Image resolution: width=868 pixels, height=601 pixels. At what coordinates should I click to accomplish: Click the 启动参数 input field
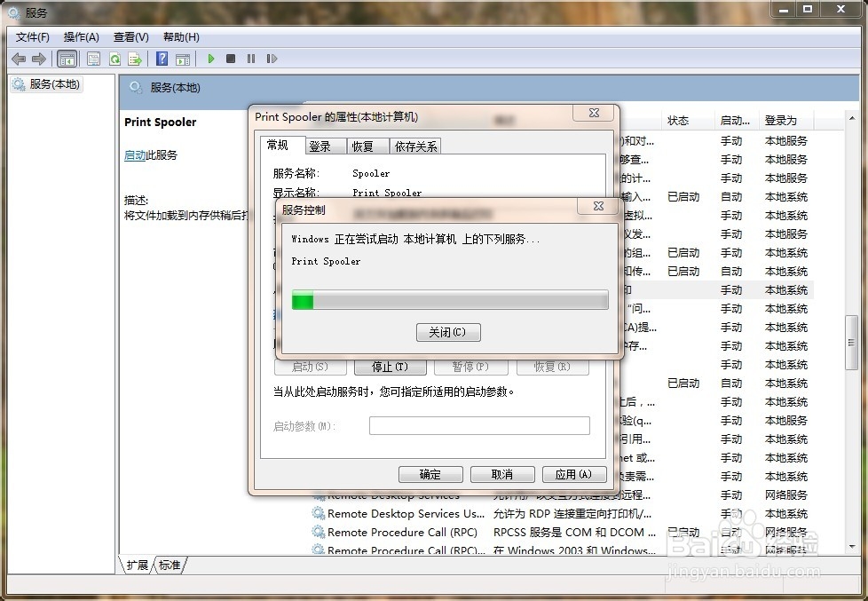[x=479, y=426]
